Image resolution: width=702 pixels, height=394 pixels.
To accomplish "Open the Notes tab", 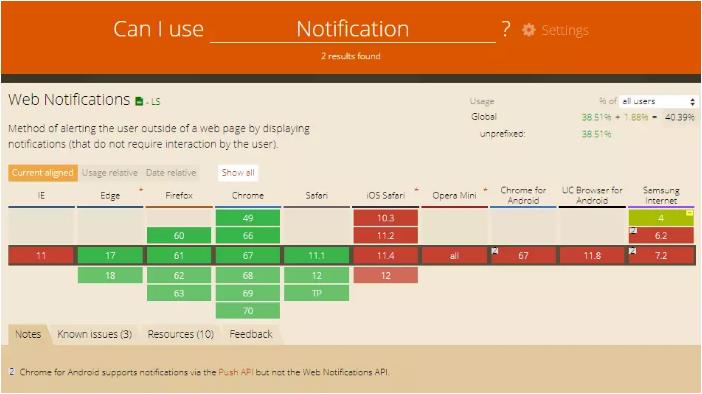I will (28, 334).
